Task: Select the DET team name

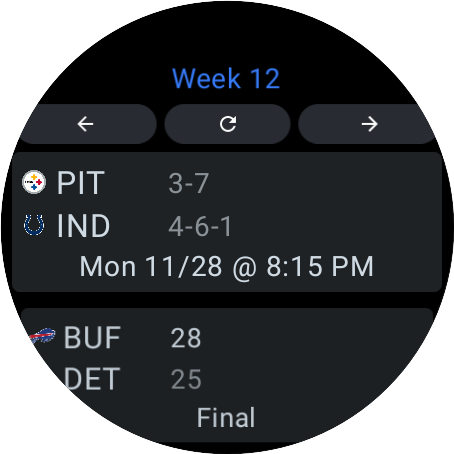Action: pos(91,379)
